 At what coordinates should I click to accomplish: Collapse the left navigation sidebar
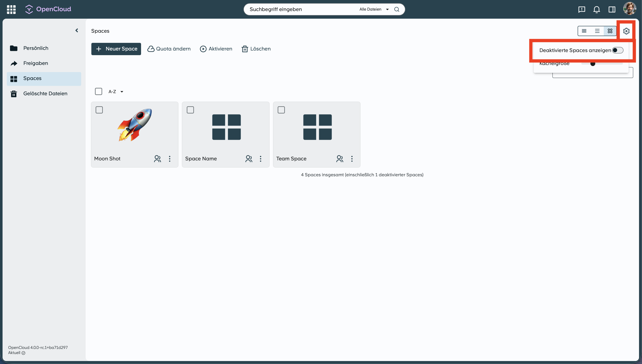tap(77, 31)
